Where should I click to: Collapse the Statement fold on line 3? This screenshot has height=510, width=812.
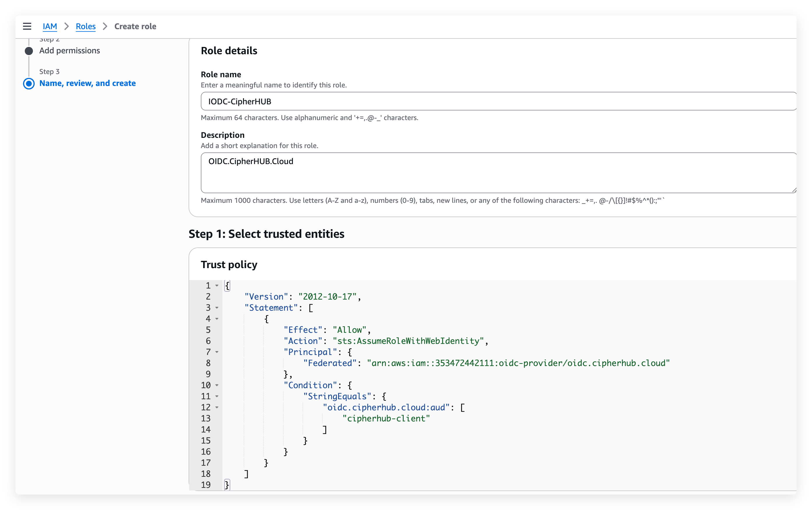[217, 308]
